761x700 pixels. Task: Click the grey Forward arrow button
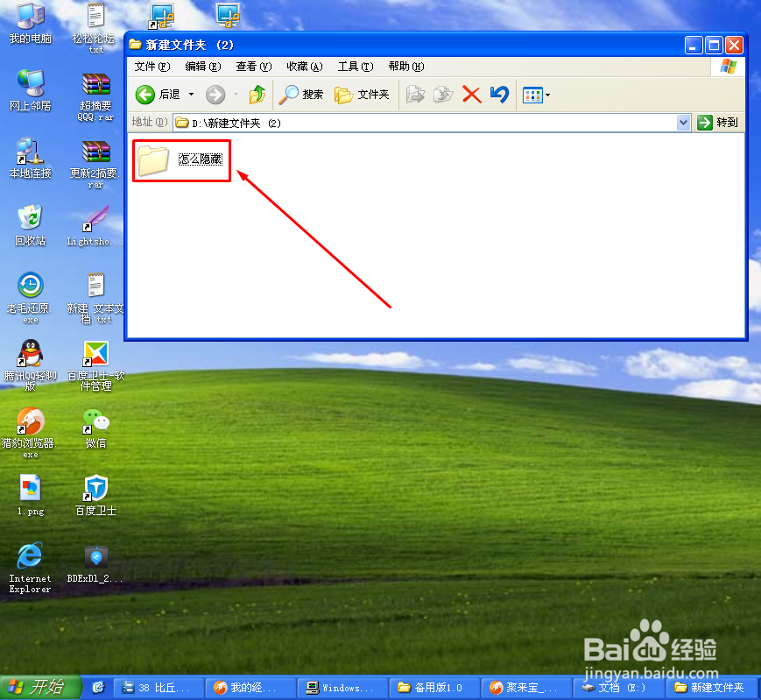click(x=215, y=95)
